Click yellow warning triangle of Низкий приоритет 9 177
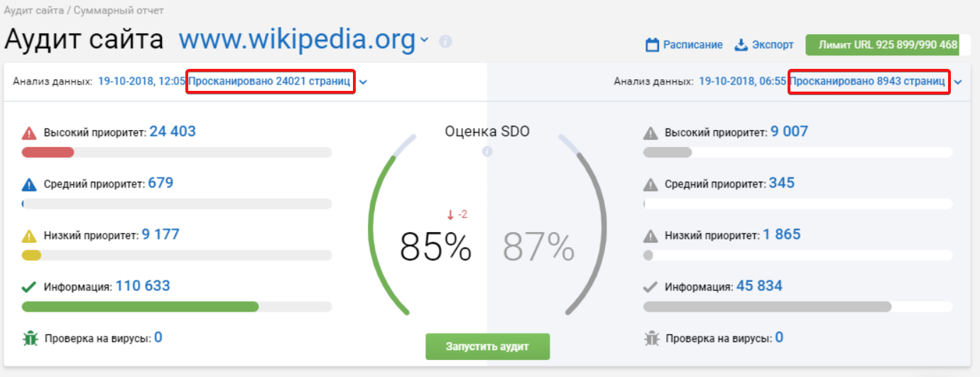980x377 pixels. (x=29, y=236)
